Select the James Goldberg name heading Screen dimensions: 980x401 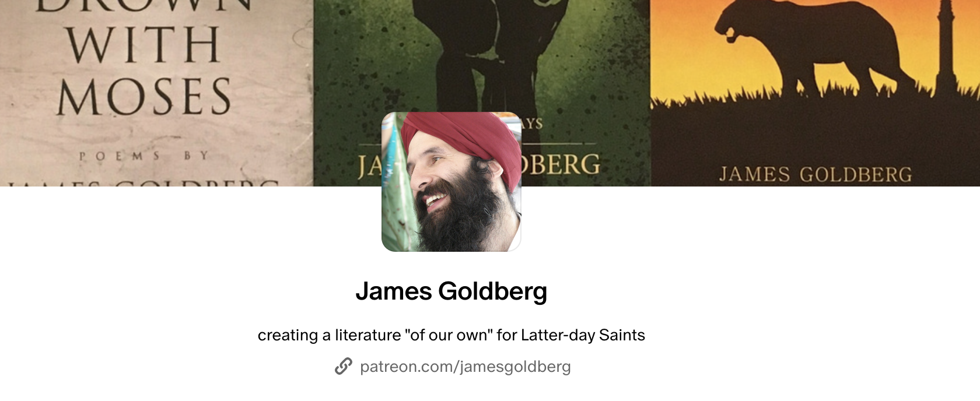[x=451, y=291]
